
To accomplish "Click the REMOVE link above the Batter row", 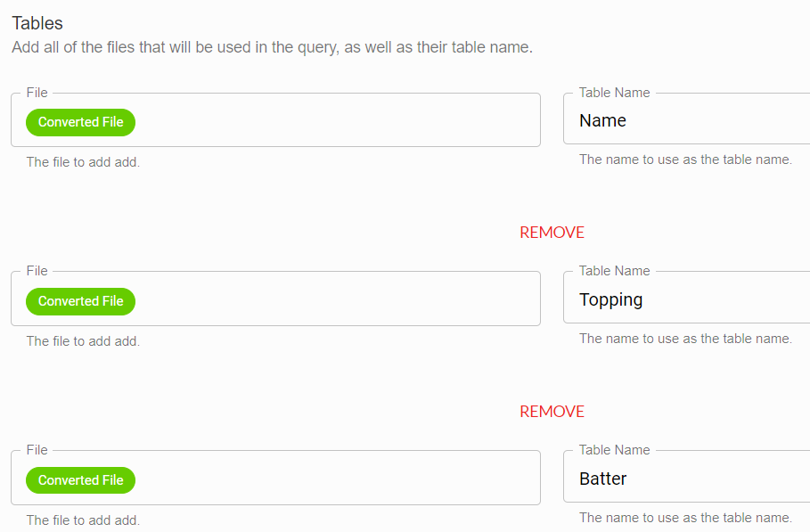I will [x=552, y=412].
